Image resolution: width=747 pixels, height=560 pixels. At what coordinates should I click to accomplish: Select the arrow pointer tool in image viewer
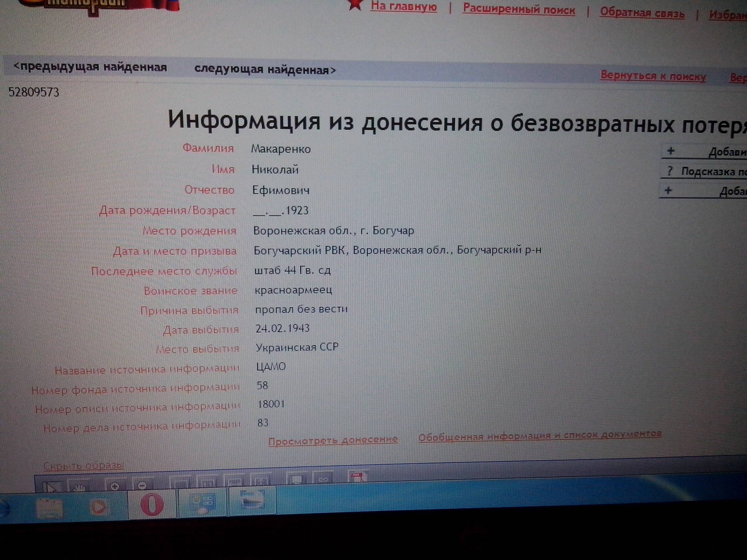click(x=51, y=487)
